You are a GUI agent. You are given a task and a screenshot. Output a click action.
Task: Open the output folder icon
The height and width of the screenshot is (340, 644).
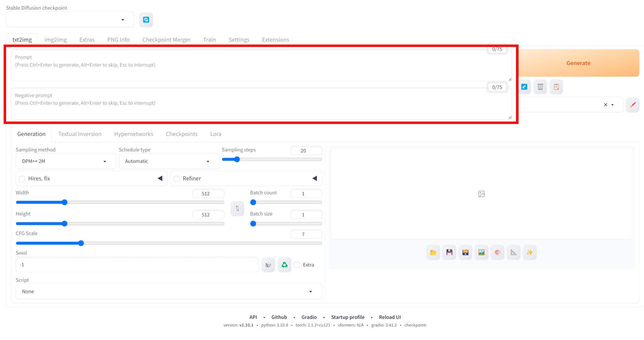[433, 252]
